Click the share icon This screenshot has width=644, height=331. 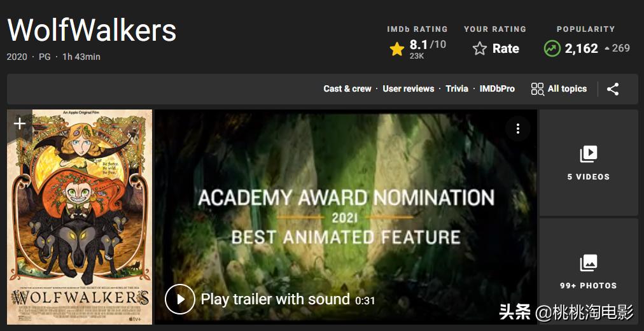(612, 89)
